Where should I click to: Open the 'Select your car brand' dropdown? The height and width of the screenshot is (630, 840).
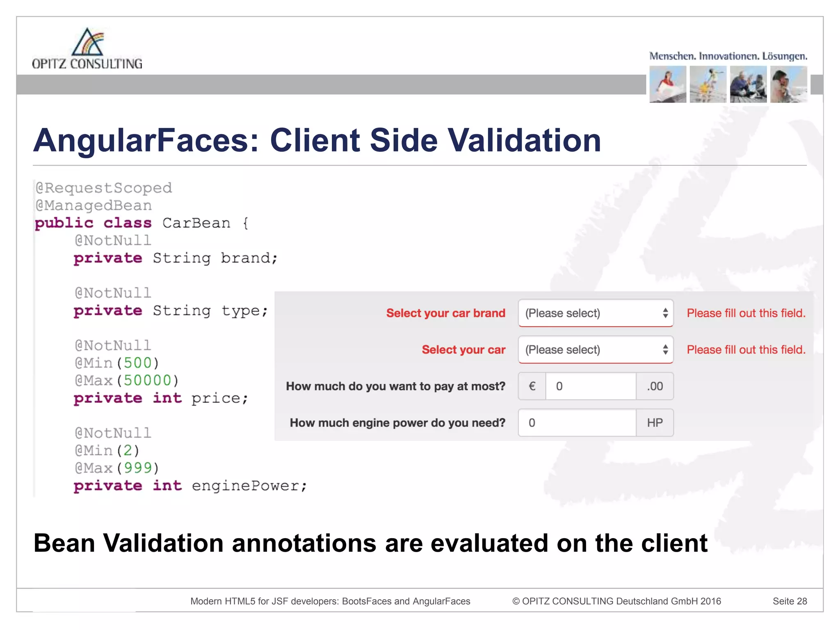596,313
